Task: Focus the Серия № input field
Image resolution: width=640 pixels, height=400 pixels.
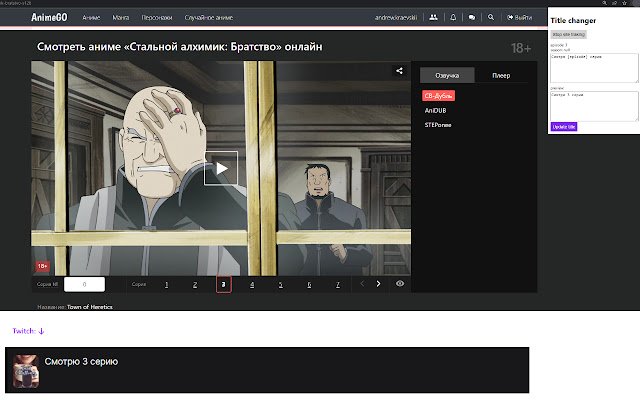Action: point(84,284)
